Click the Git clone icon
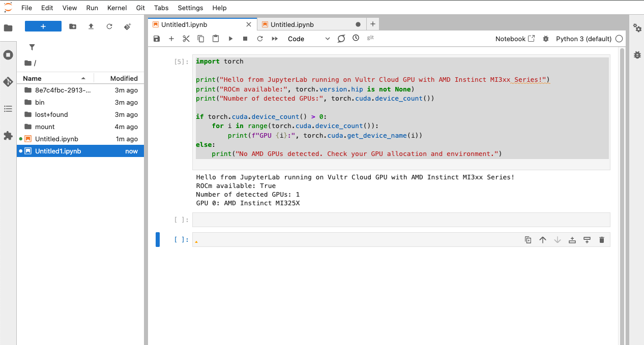Screen dimensions: 644x345 point(128,26)
